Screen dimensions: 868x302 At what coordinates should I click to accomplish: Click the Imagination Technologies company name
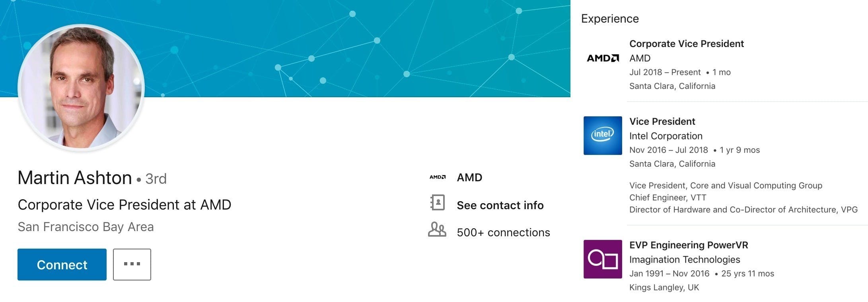(684, 259)
